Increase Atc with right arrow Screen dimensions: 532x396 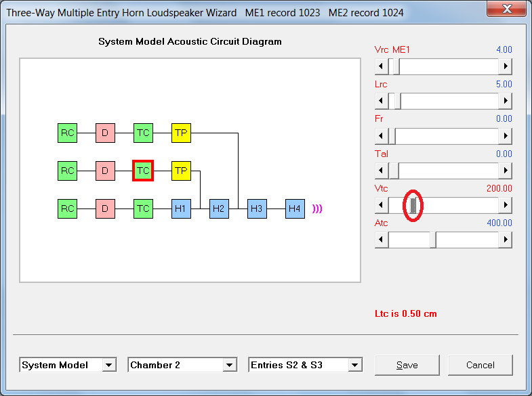coord(505,240)
